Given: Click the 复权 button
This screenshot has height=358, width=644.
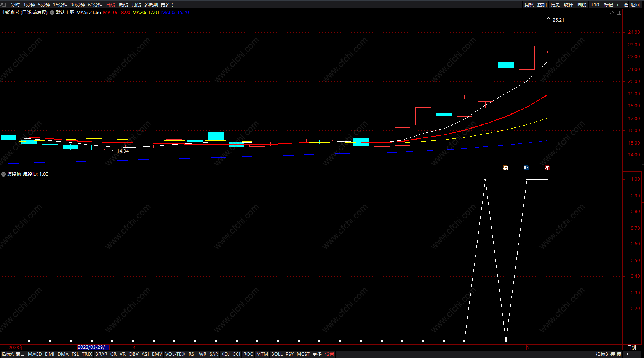Looking at the screenshot, I should [x=529, y=5].
